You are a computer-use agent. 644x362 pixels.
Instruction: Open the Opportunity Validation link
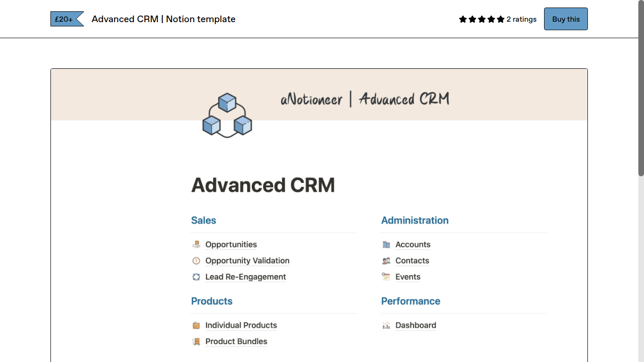coord(248,261)
